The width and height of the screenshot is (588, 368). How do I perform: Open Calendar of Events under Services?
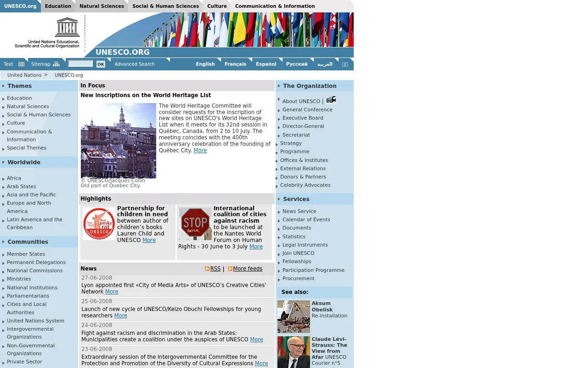(306, 219)
